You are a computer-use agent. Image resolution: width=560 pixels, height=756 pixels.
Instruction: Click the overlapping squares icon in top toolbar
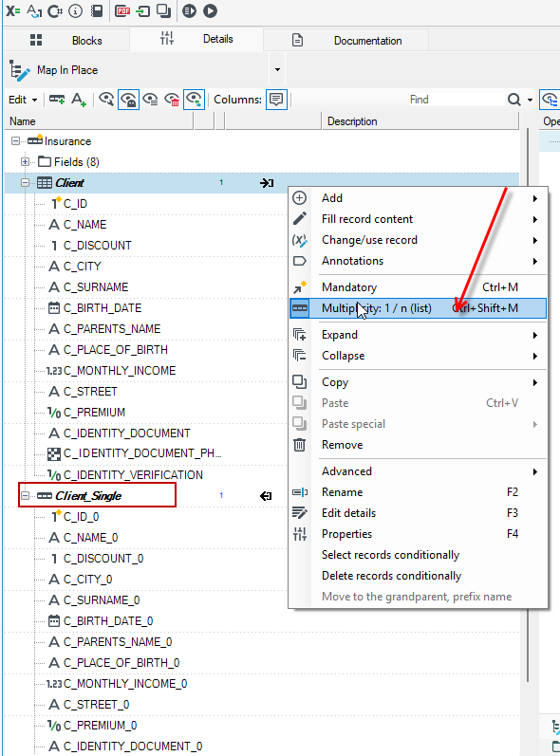point(164,10)
